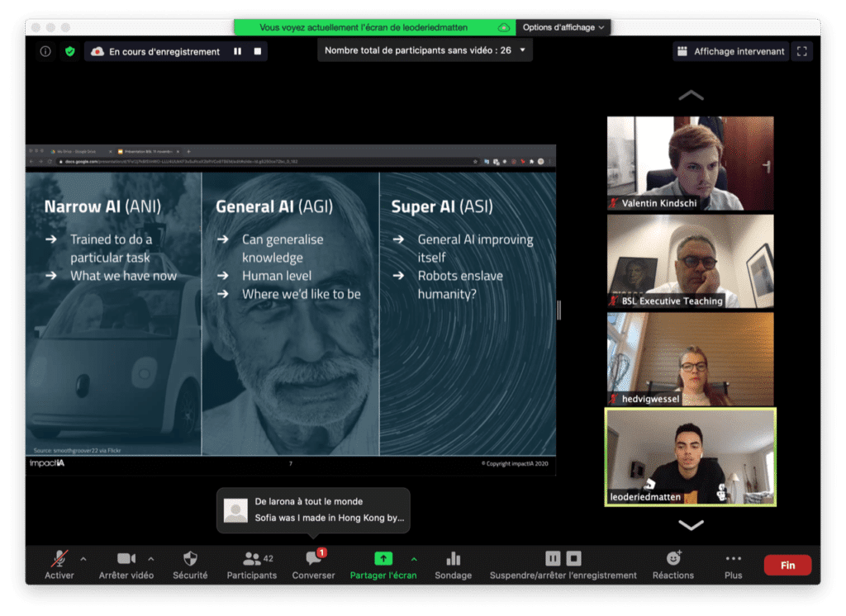Pause recording in the top recording bar
Image resolution: width=846 pixels, height=616 pixels.
click(x=238, y=51)
